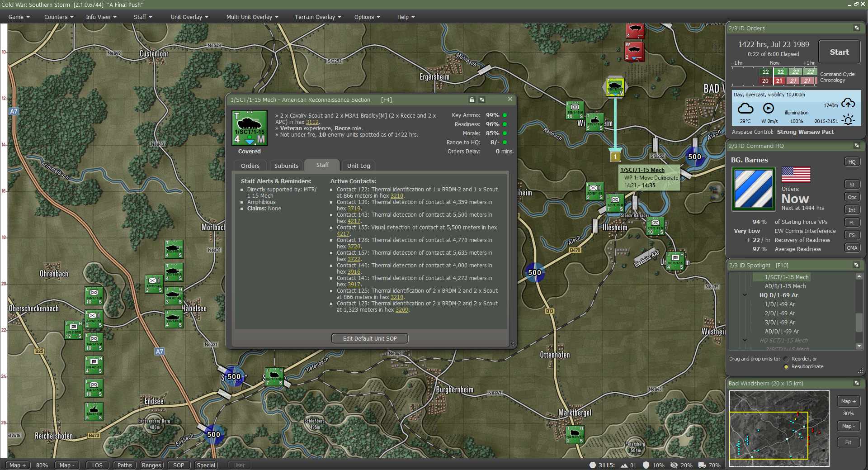Click the 1/SCT/1-15 unit counter portrait in dialog
The height and width of the screenshot is (470, 868).
[x=250, y=128]
